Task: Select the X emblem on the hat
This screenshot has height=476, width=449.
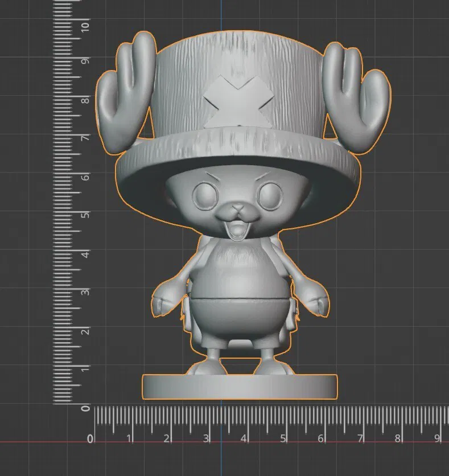Action: click(x=238, y=102)
